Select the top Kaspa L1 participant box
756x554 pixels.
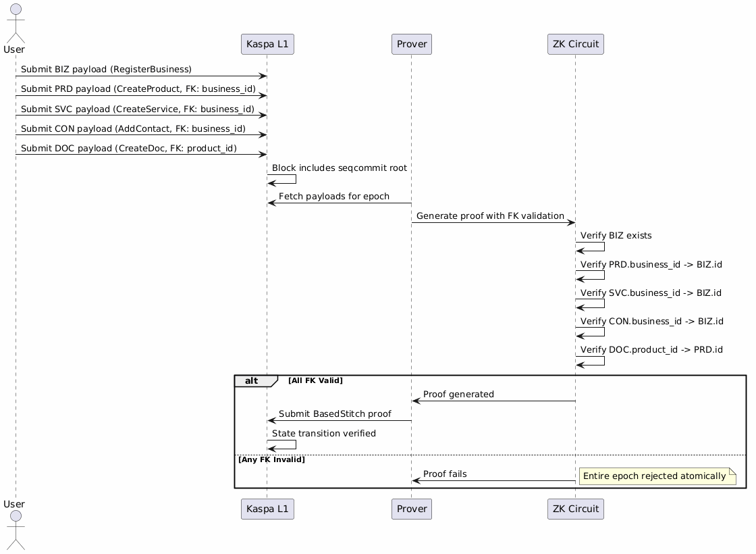(267, 45)
